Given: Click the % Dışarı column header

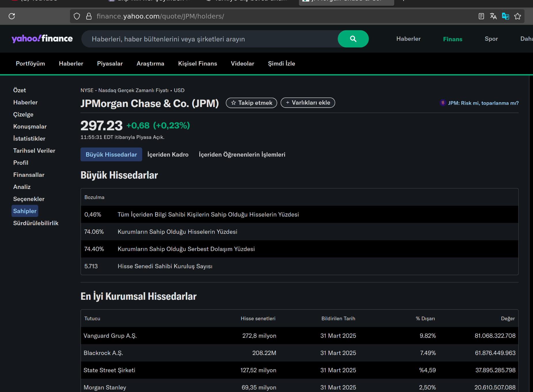Looking at the screenshot, I should point(425,318).
